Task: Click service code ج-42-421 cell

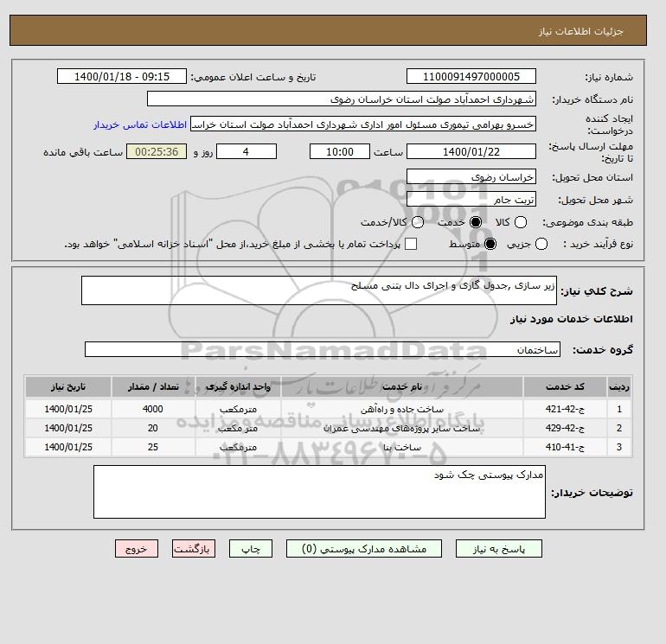Action: [x=565, y=409]
